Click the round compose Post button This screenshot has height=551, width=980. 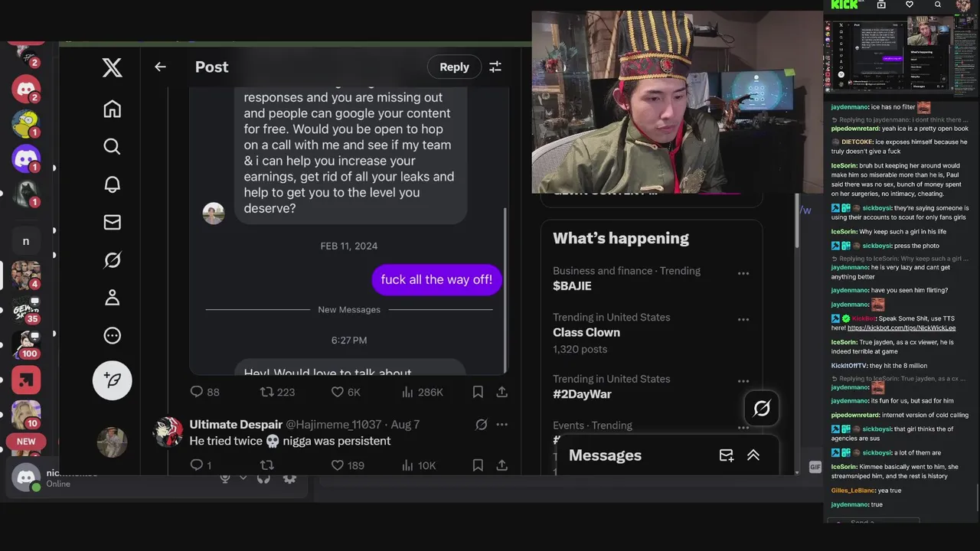(113, 380)
